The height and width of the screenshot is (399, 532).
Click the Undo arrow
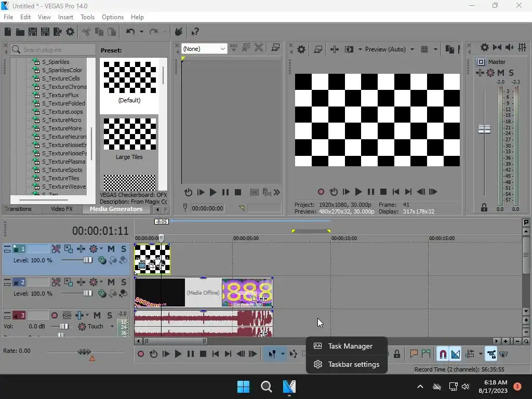(x=130, y=32)
